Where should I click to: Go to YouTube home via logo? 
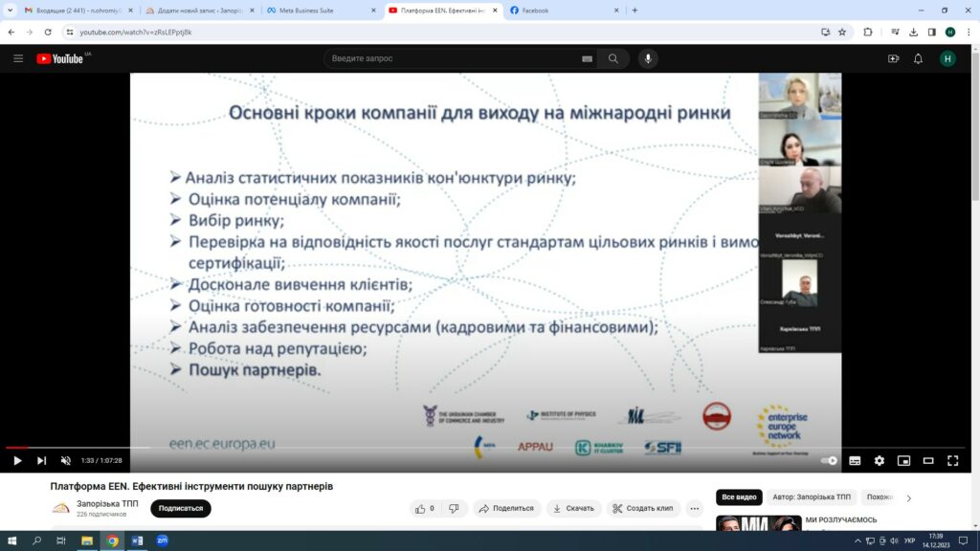click(x=60, y=58)
